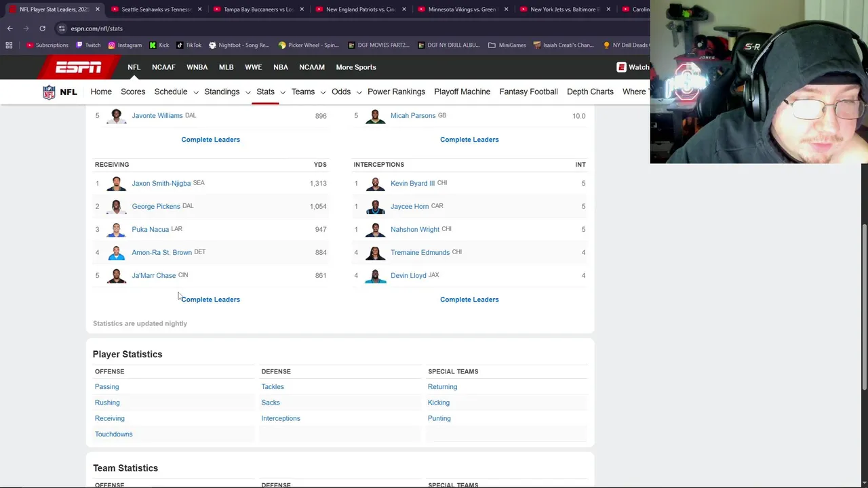Image resolution: width=868 pixels, height=488 pixels.
Task: Open the Subscriptions bookmark
Action: 47,45
